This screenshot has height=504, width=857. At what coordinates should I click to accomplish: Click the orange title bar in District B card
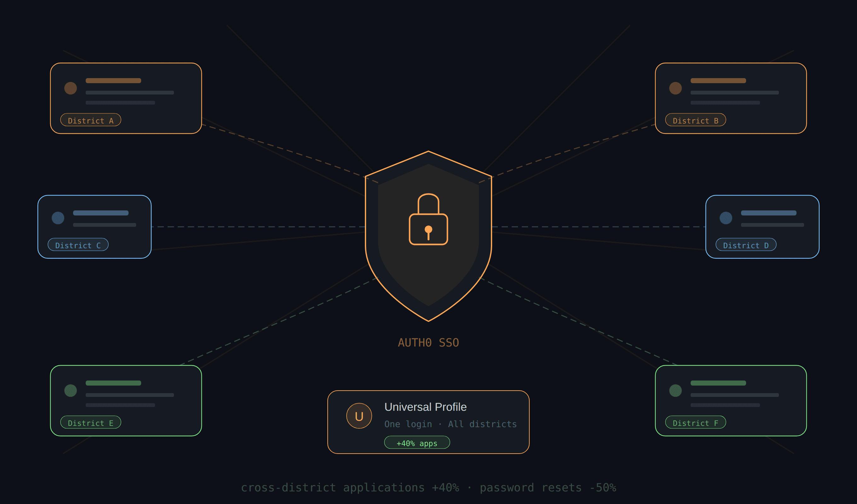(718, 81)
